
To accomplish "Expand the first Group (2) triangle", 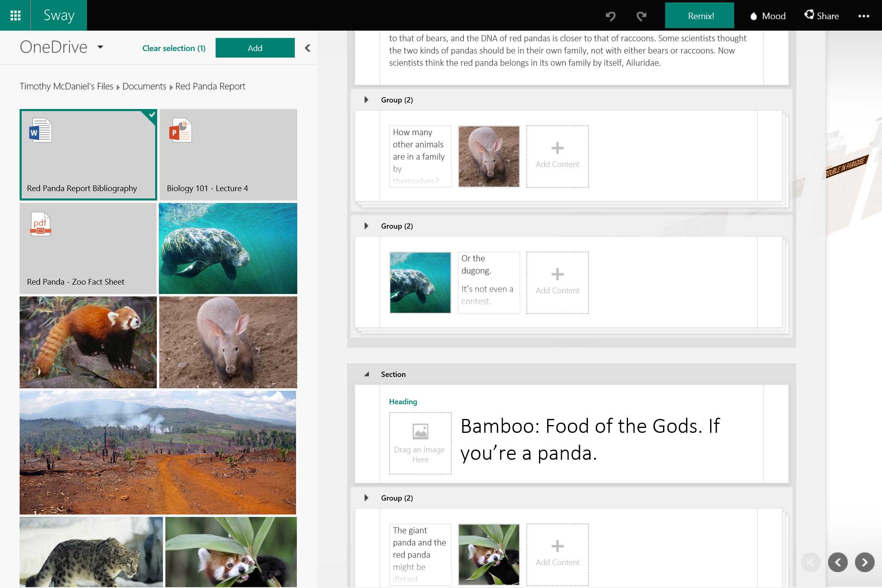I will (366, 100).
